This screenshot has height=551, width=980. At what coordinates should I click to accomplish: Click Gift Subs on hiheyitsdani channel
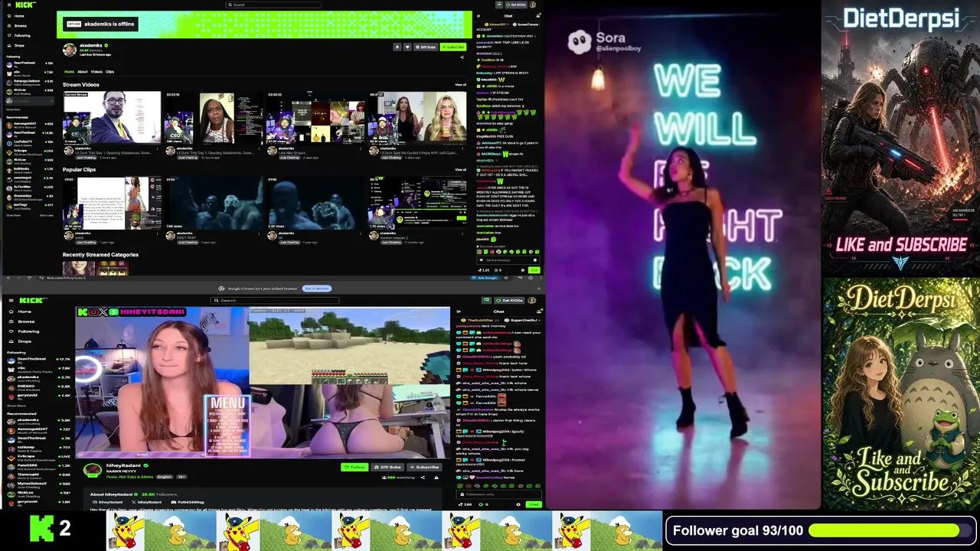pos(388,467)
